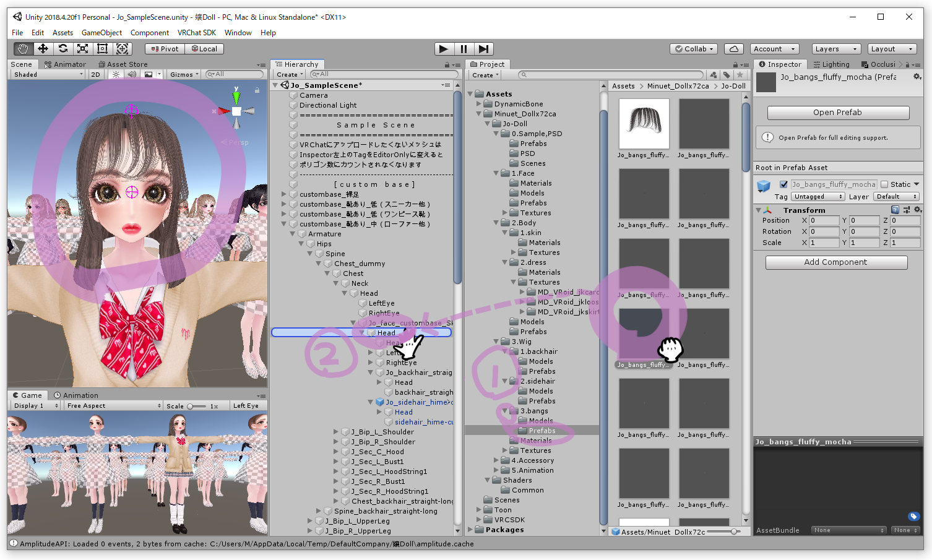
Task: Toggle Pivot handle position mode
Action: click(x=165, y=49)
